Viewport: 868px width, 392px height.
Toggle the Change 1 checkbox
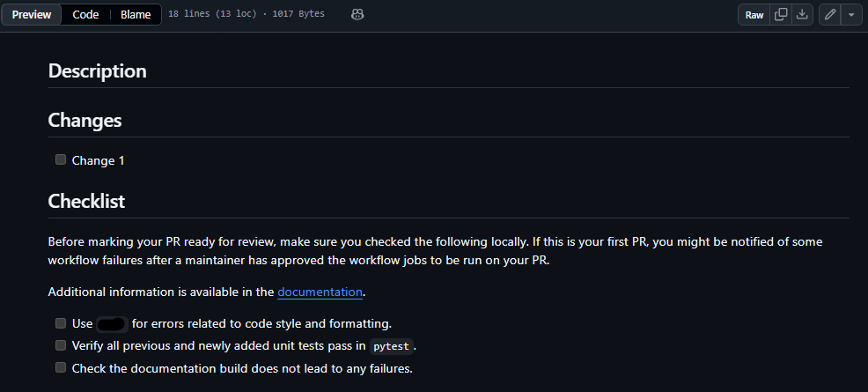61,160
